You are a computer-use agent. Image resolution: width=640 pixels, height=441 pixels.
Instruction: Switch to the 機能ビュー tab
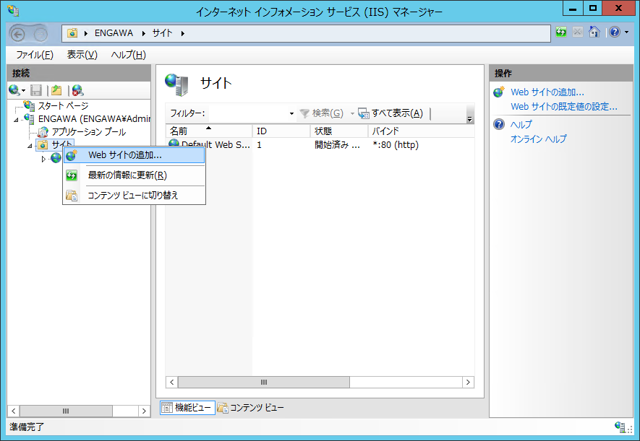pyautogui.click(x=187, y=408)
